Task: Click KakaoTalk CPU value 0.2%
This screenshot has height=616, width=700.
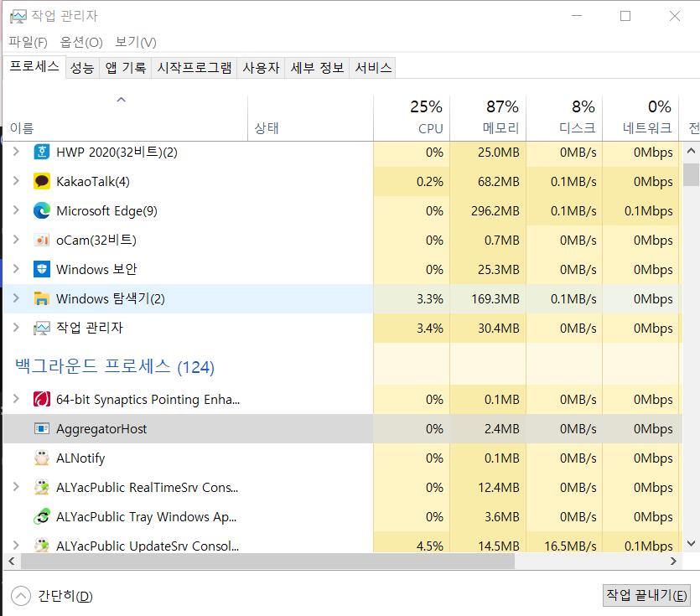Action: point(430,182)
